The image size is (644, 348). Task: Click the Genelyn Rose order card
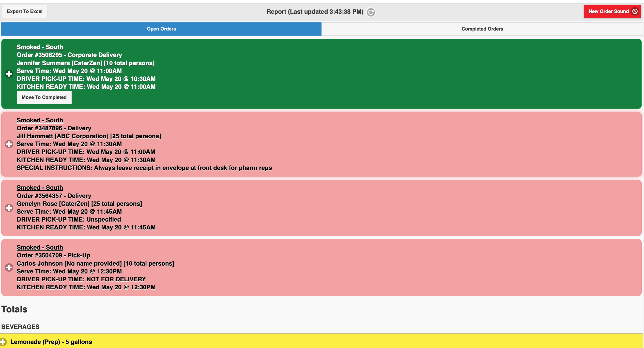(x=321, y=208)
